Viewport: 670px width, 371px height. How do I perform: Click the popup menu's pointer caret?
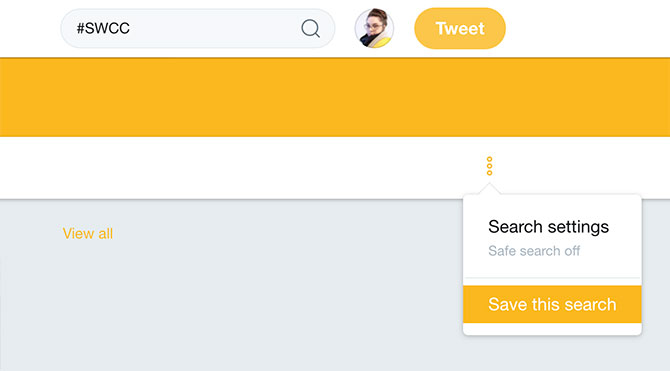[x=489, y=189]
